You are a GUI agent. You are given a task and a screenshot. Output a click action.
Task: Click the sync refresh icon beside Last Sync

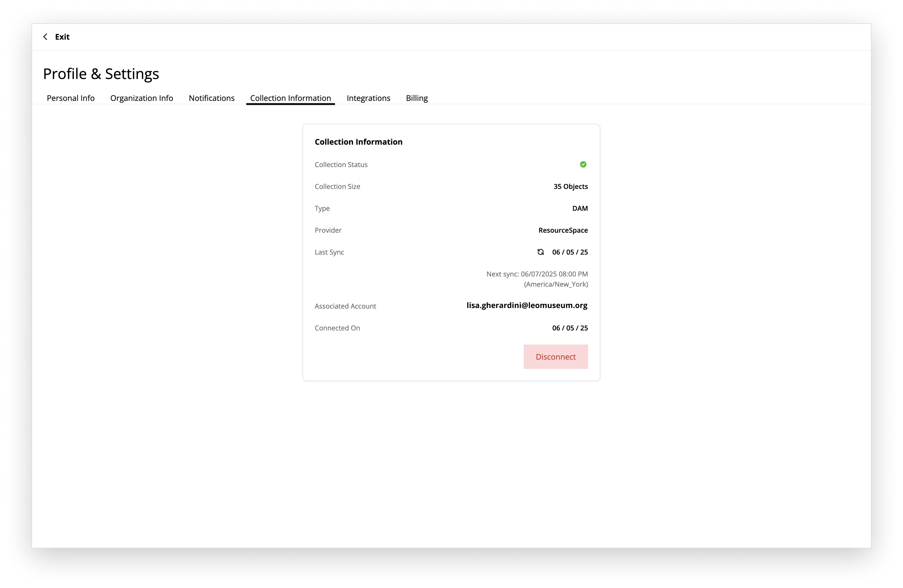541,252
